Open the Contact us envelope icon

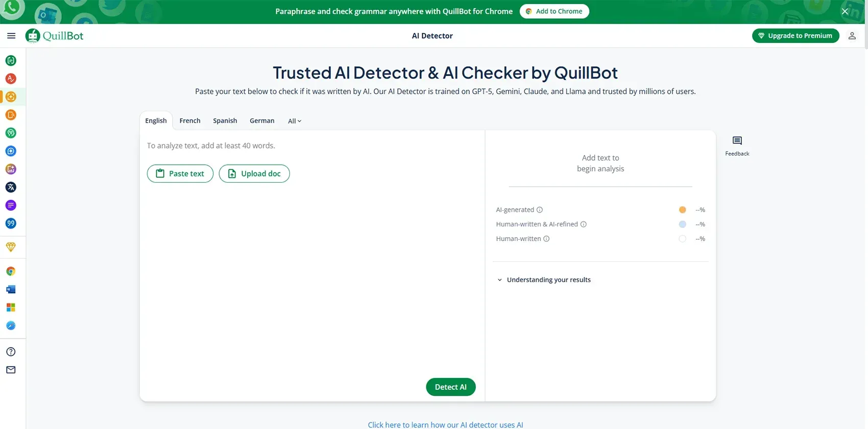11,370
